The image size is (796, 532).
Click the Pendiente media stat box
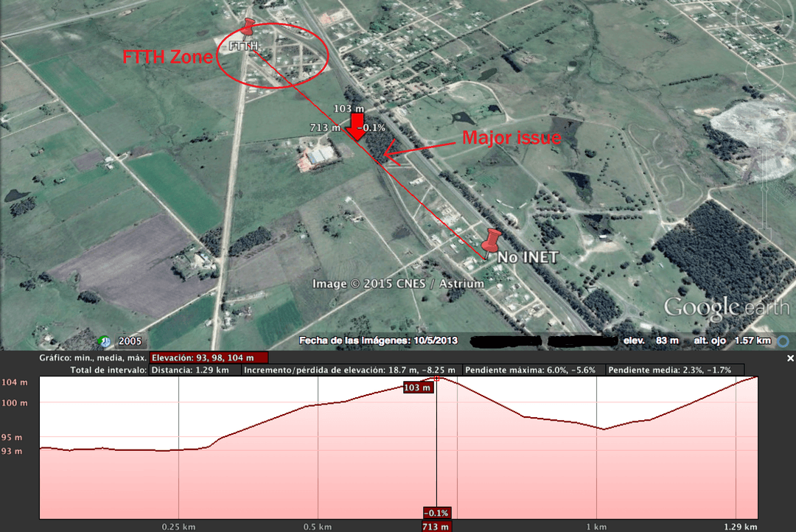[x=674, y=370]
